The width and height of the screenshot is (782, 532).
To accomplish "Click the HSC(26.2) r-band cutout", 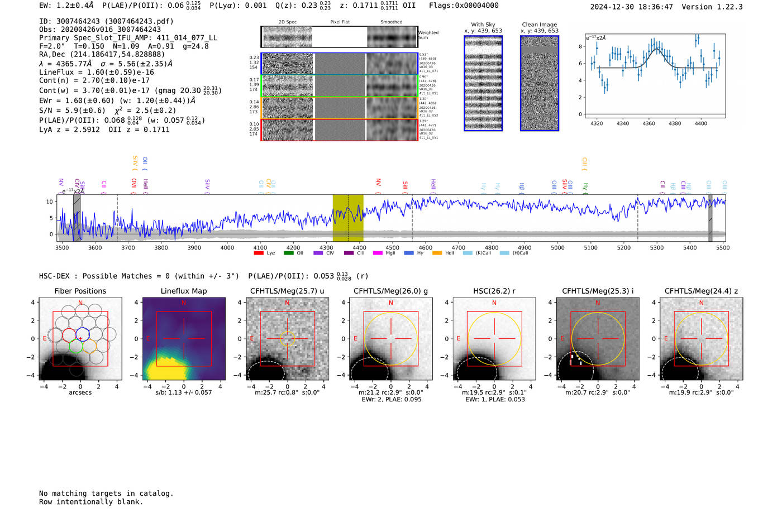I will pyautogui.click(x=494, y=339).
